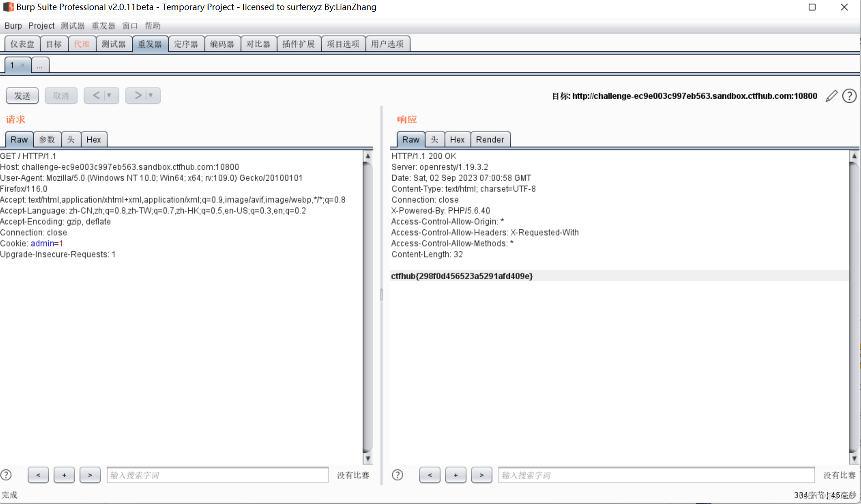Open the Project menu
Viewport: 861px width, 504px height.
pos(41,26)
